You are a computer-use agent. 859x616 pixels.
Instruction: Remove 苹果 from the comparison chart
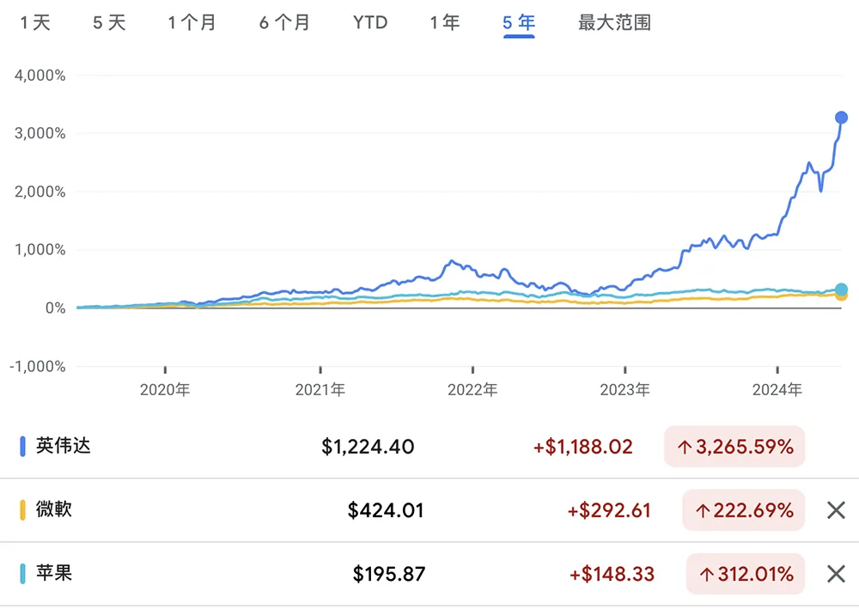(836, 574)
